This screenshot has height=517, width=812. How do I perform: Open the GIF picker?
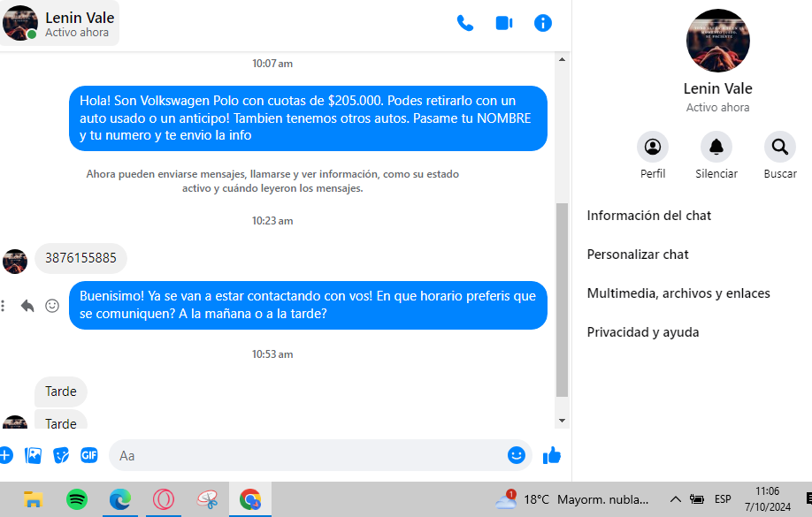[89, 455]
